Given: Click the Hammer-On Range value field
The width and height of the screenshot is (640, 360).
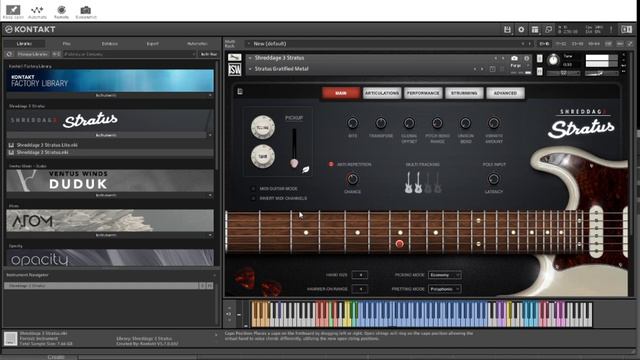Looking at the screenshot, I should [360, 289].
